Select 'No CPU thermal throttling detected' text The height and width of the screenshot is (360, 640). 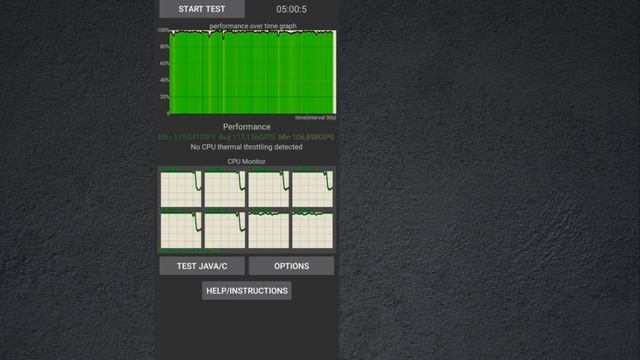click(247, 147)
